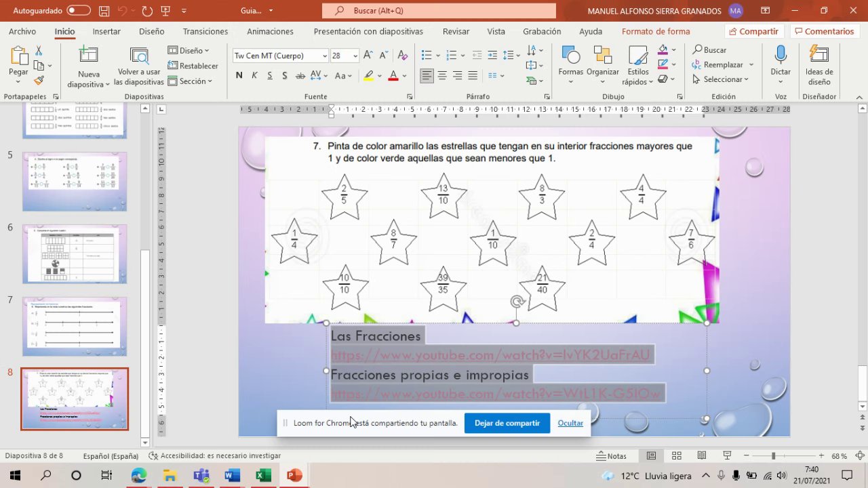Click the Dejar de compartir button
Screen dimensions: 868x488
507,423
